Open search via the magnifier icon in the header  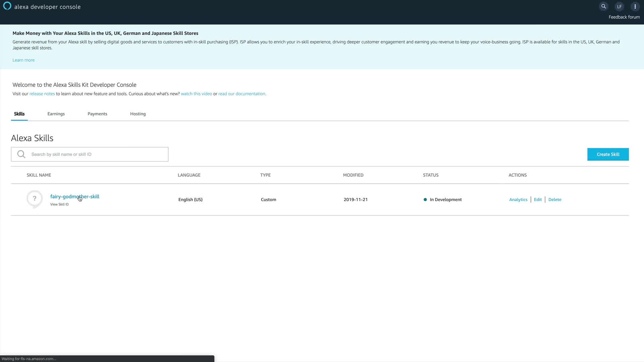[603, 6]
